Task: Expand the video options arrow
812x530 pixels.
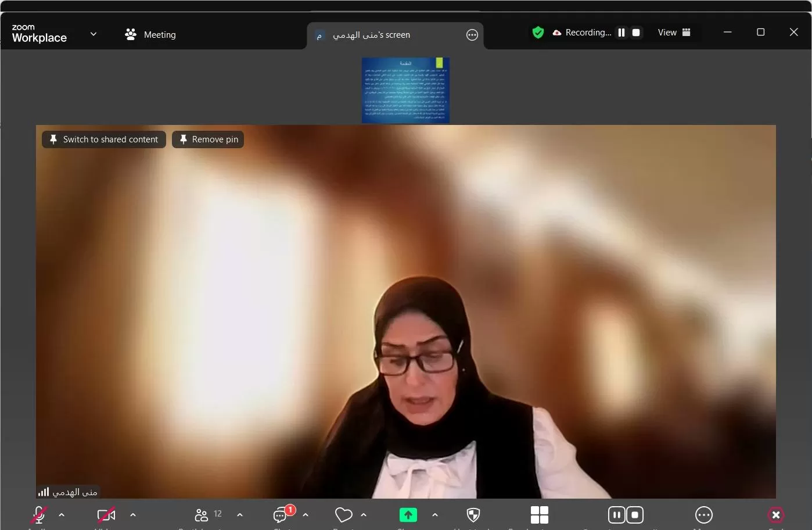Action: [x=133, y=515]
